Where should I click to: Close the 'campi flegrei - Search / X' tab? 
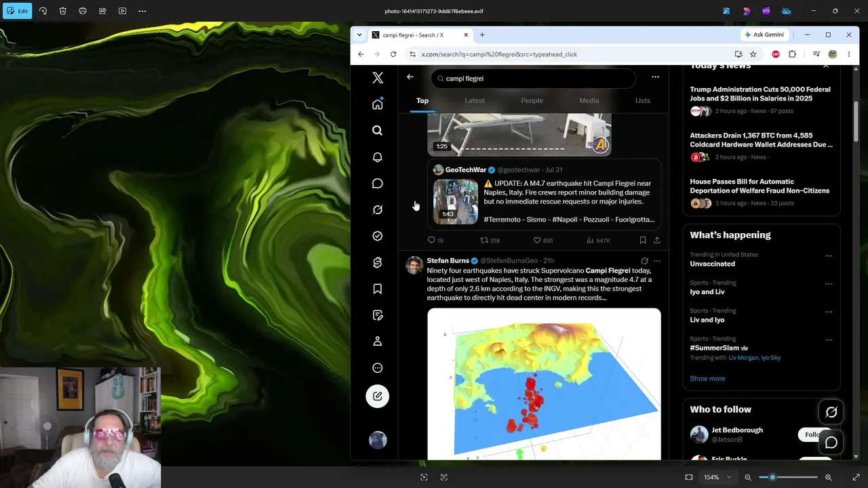[466, 35]
